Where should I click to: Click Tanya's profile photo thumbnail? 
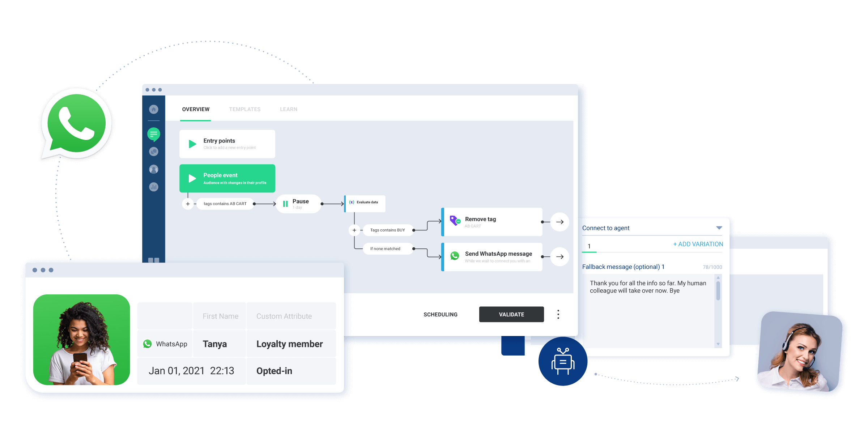[x=82, y=340]
